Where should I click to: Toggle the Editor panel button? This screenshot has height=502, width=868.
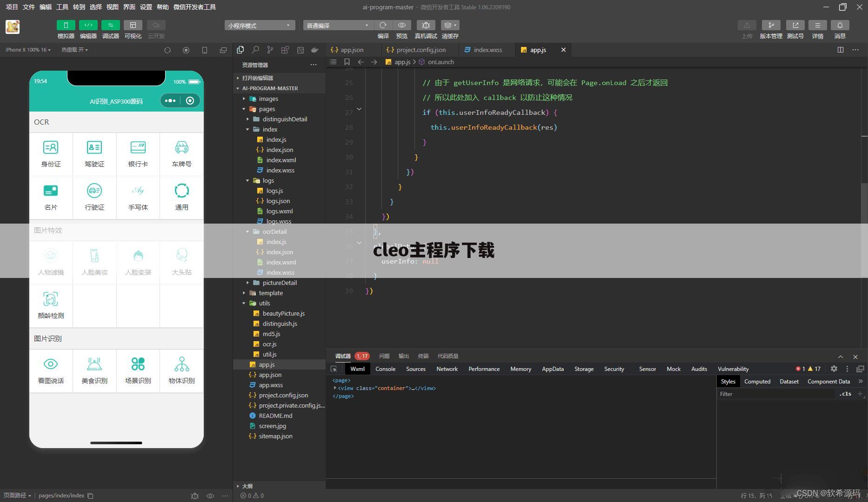(x=88, y=25)
